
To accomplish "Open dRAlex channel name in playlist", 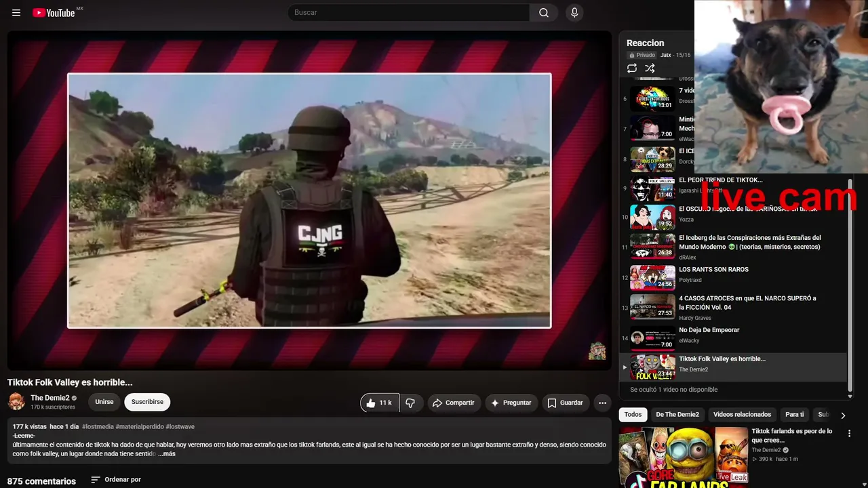I will click(688, 258).
